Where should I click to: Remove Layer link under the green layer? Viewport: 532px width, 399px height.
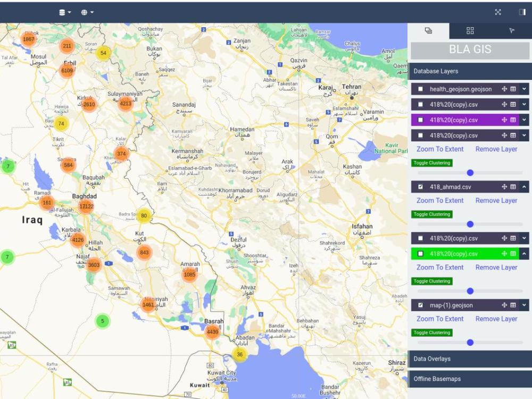[496, 268]
